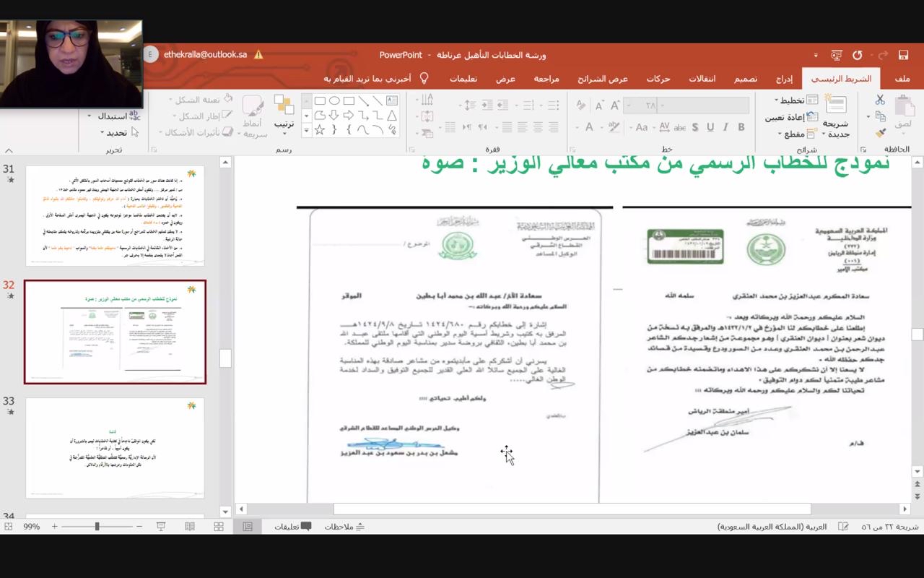Click the Cut scissors icon
Screen dimensions: 924x578
click(880, 100)
